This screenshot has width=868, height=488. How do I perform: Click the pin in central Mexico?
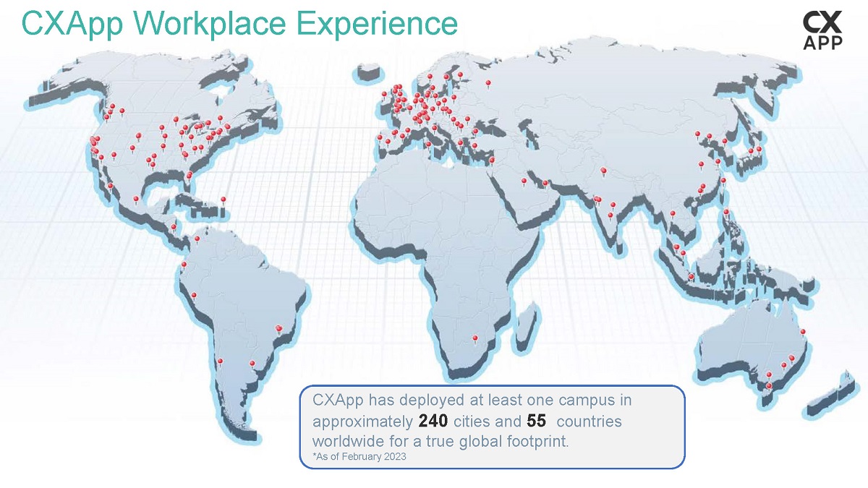coord(136,200)
